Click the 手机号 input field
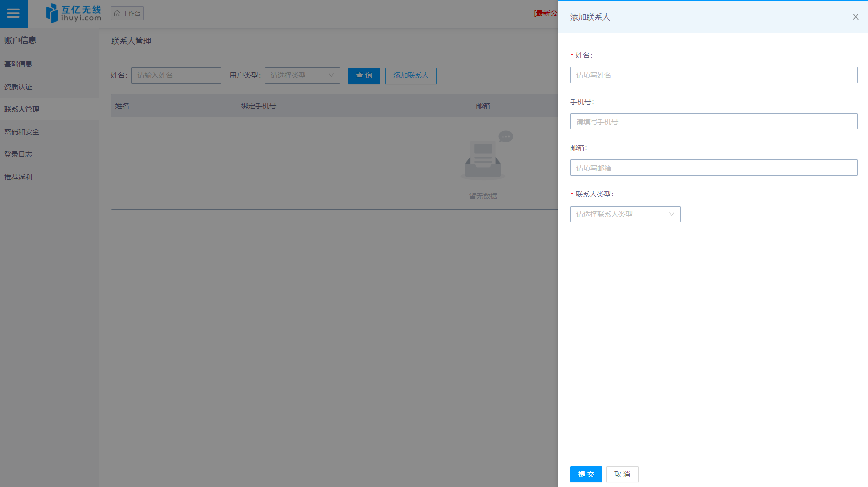Image resolution: width=868 pixels, height=487 pixels. tap(714, 121)
